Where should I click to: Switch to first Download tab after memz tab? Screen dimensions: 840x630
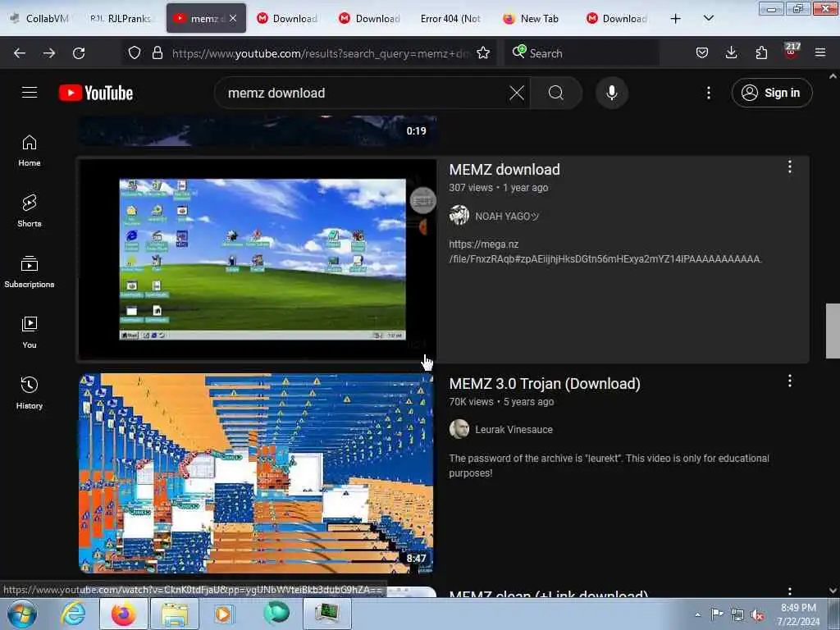coord(288,18)
